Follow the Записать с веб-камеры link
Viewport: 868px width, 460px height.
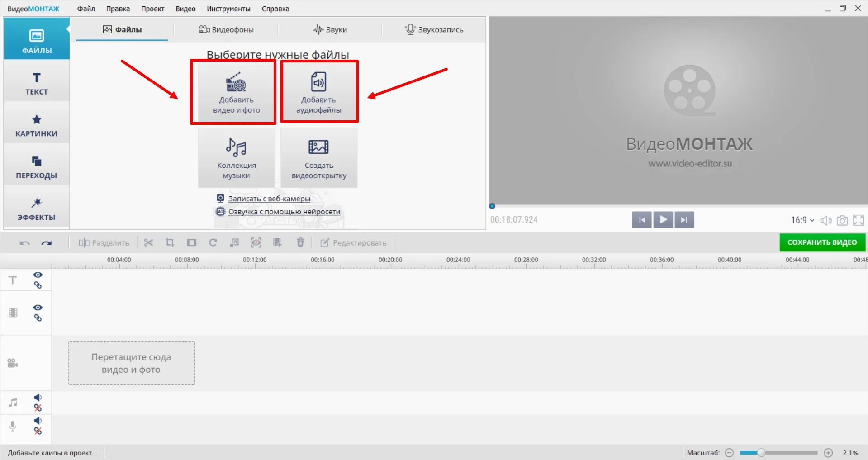[269, 199]
